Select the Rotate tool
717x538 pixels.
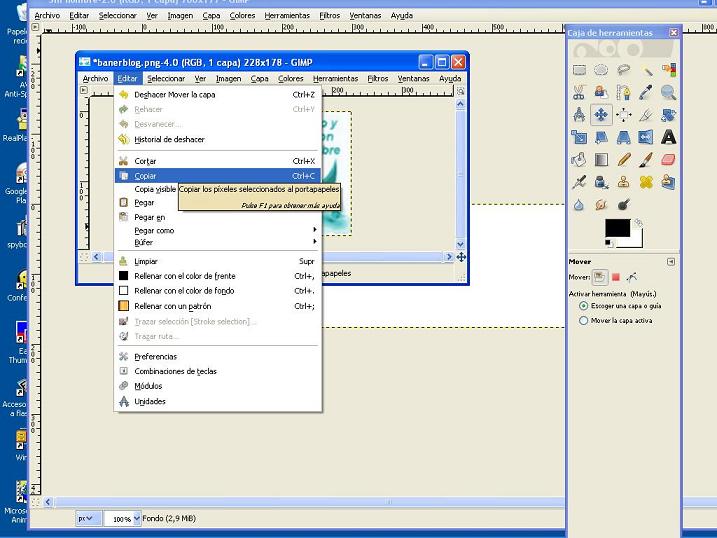coord(668,115)
